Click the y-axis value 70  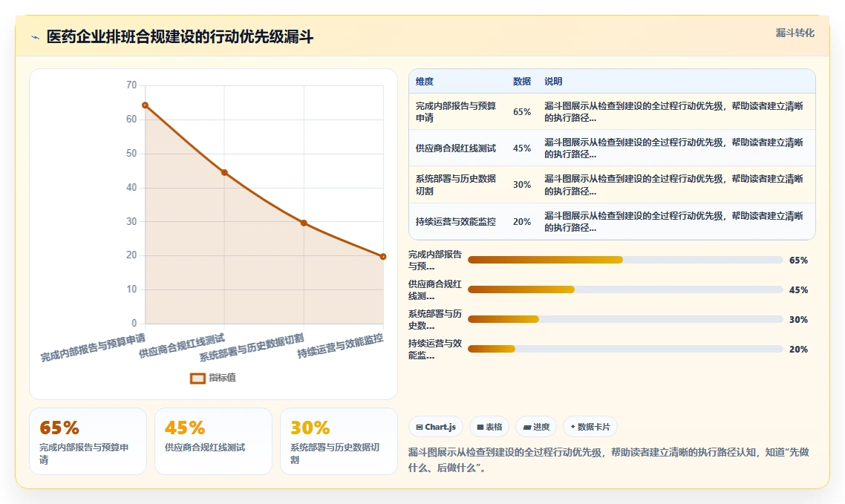click(131, 85)
